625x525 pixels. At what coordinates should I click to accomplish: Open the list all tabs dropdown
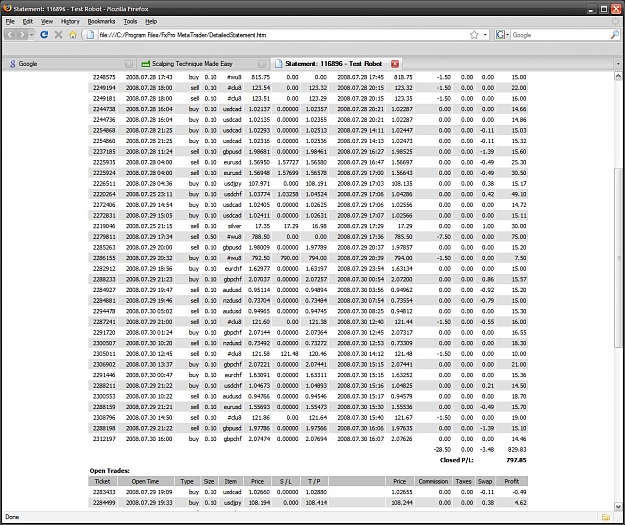[x=618, y=64]
